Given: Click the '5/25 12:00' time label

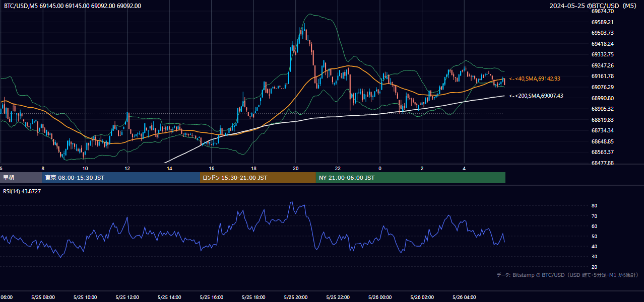Looking at the screenshot, I should click(127, 297).
